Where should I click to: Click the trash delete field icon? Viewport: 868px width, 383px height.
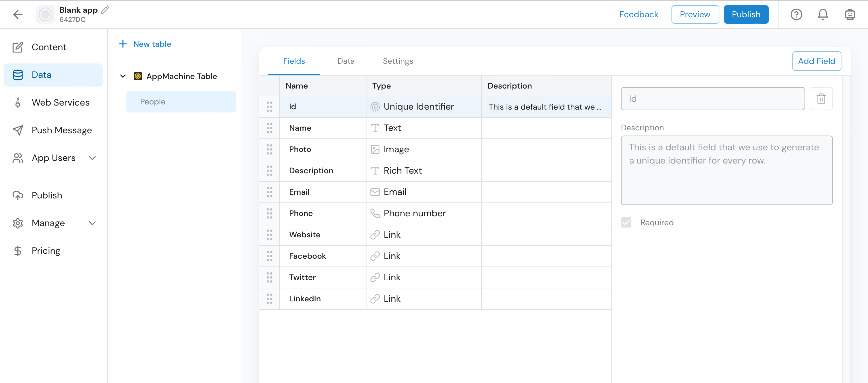[x=821, y=99]
